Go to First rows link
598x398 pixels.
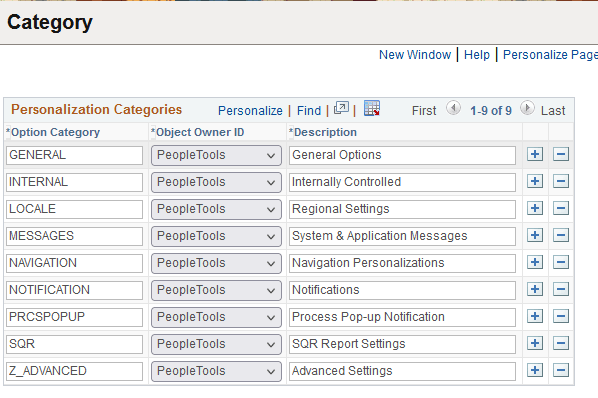pyautogui.click(x=424, y=111)
